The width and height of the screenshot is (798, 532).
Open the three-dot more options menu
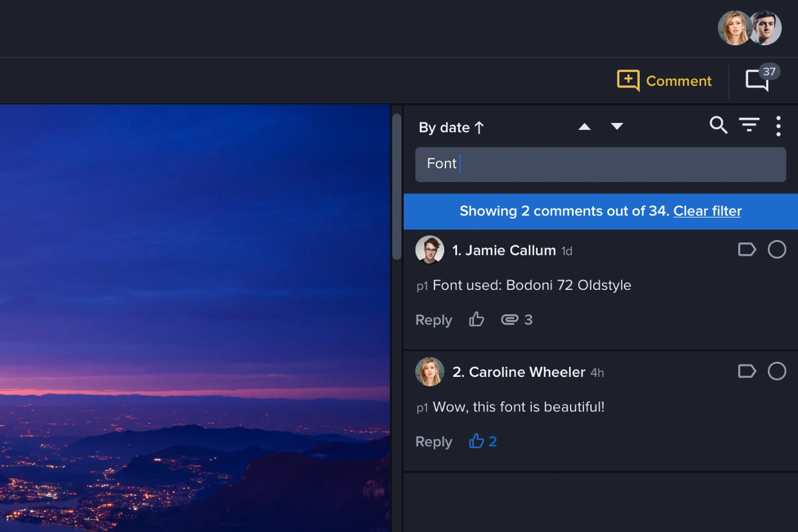778,126
